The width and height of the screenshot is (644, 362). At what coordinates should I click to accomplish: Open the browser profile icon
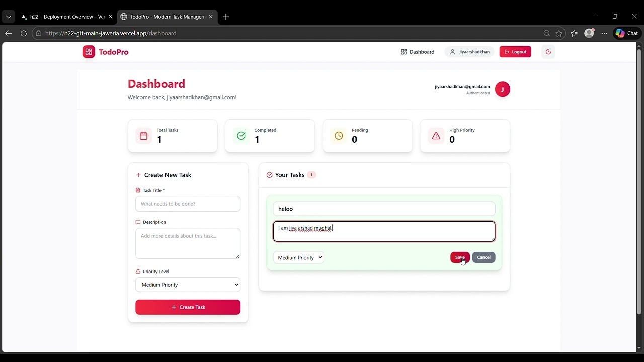[589, 33]
